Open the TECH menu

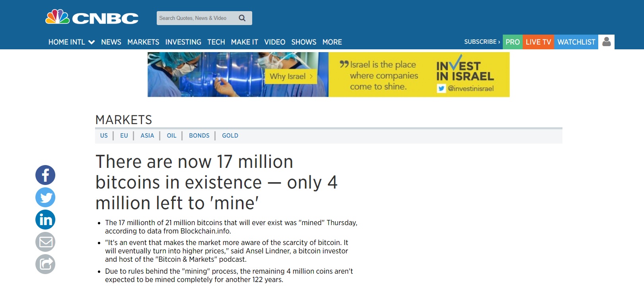(x=216, y=42)
